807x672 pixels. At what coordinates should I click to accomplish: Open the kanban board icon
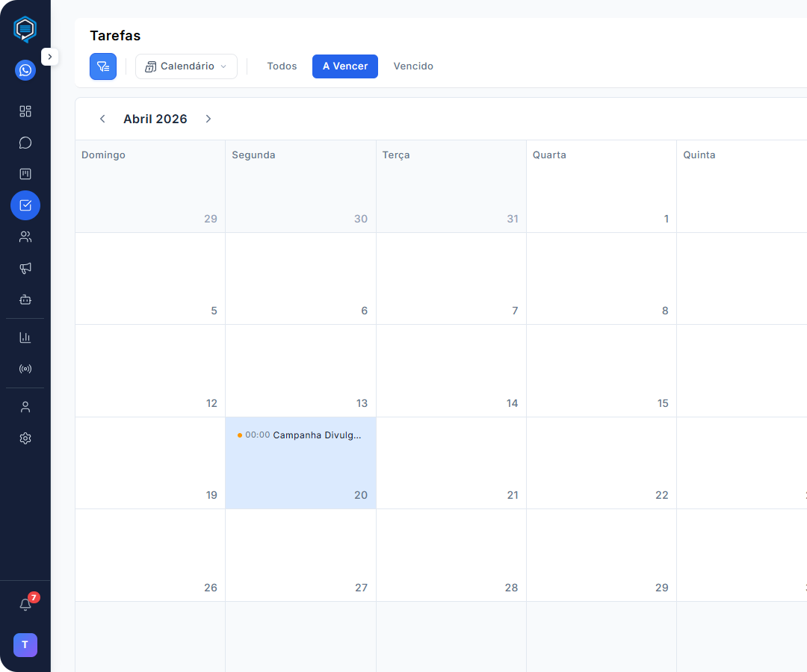point(25,174)
